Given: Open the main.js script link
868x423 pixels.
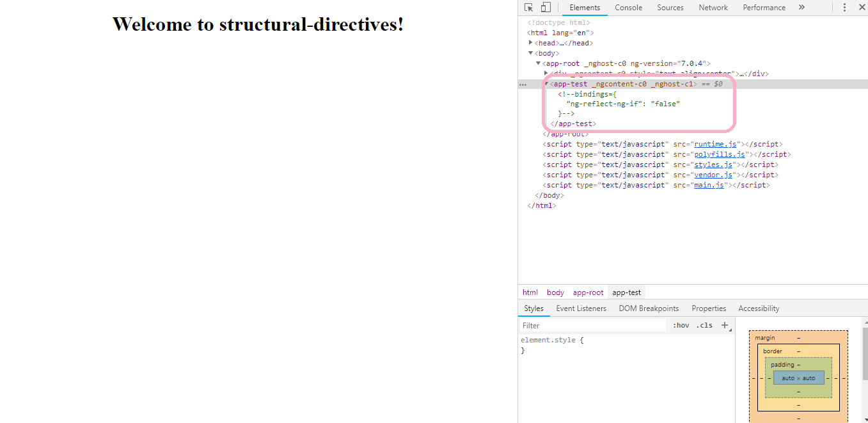Looking at the screenshot, I should tap(708, 185).
